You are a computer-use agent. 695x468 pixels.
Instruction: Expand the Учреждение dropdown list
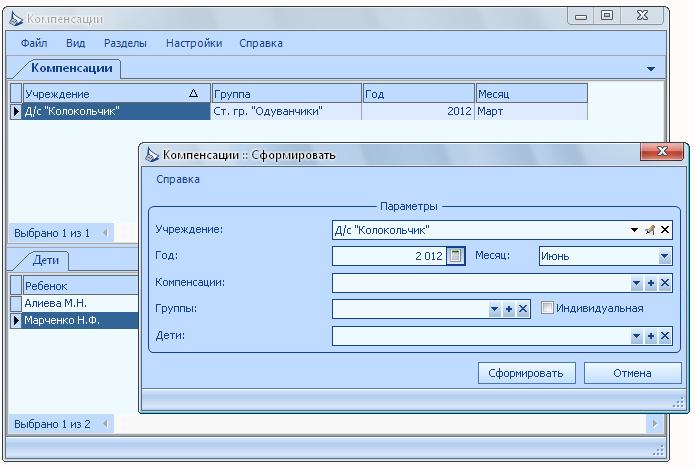634,230
